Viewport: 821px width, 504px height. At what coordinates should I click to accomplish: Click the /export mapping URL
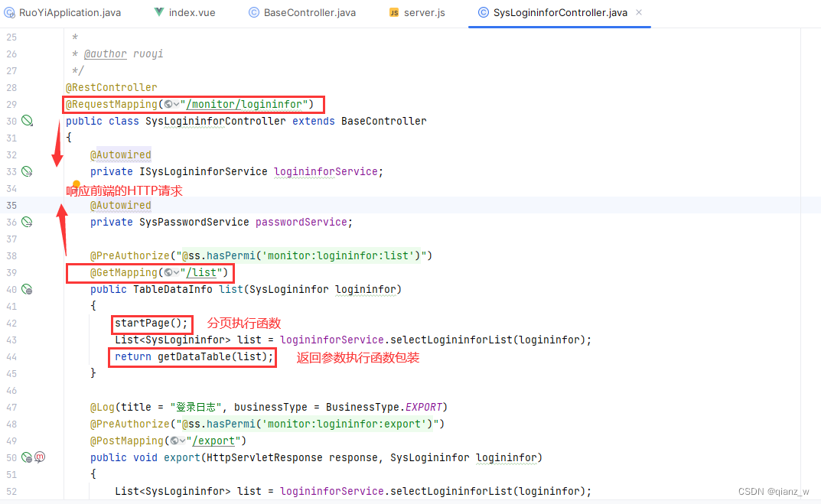coord(213,441)
